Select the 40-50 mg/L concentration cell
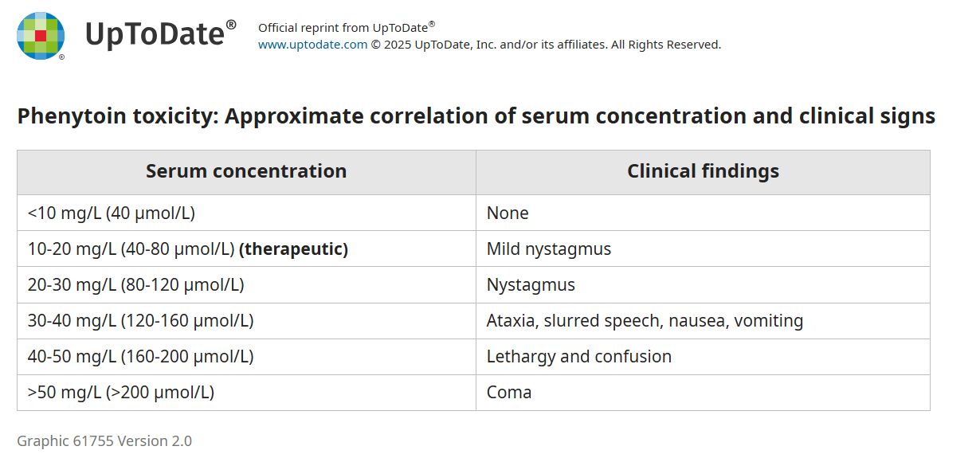This screenshot has width=980, height=458. 140,357
